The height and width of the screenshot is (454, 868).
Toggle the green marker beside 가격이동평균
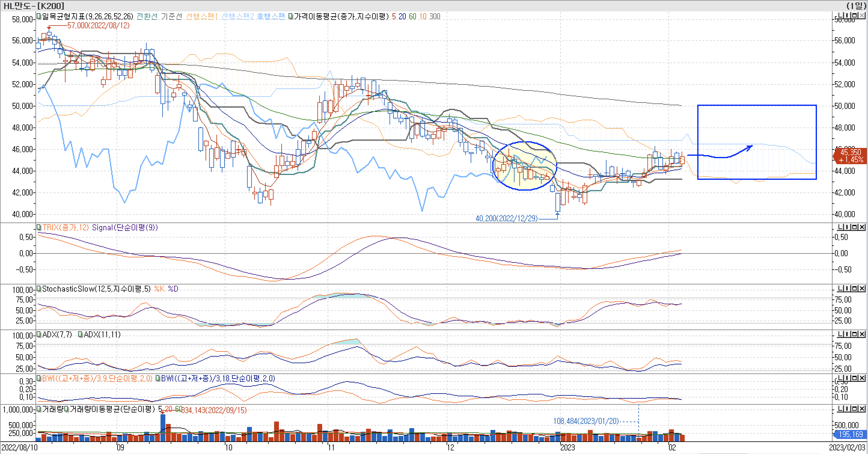click(x=290, y=16)
